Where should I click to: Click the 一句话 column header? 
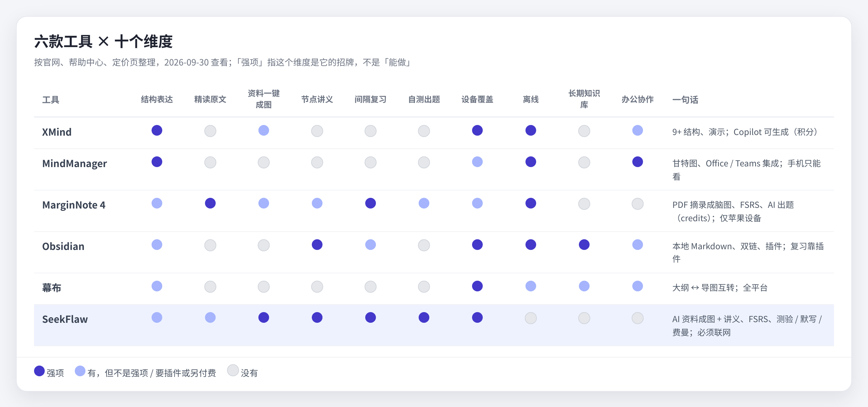[685, 100]
